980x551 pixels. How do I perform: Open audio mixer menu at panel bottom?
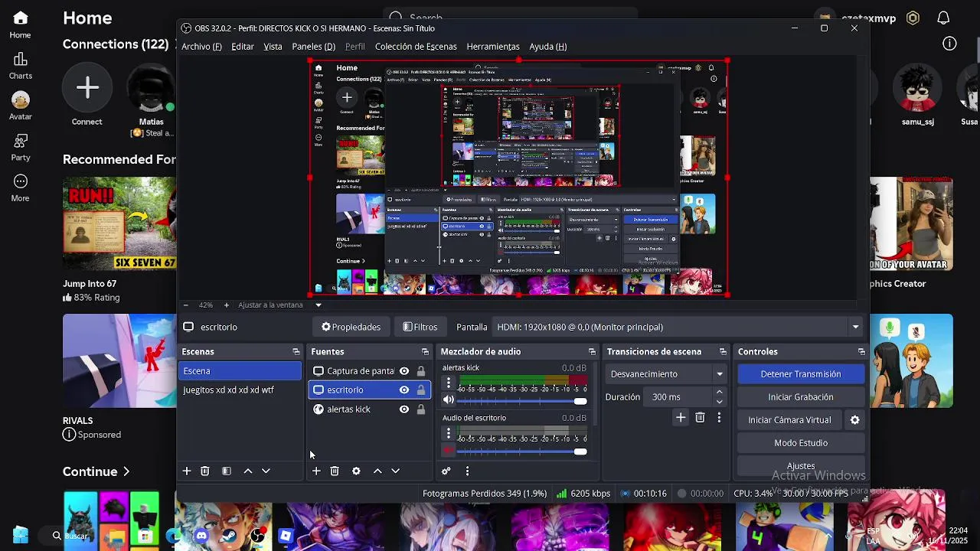point(467,471)
